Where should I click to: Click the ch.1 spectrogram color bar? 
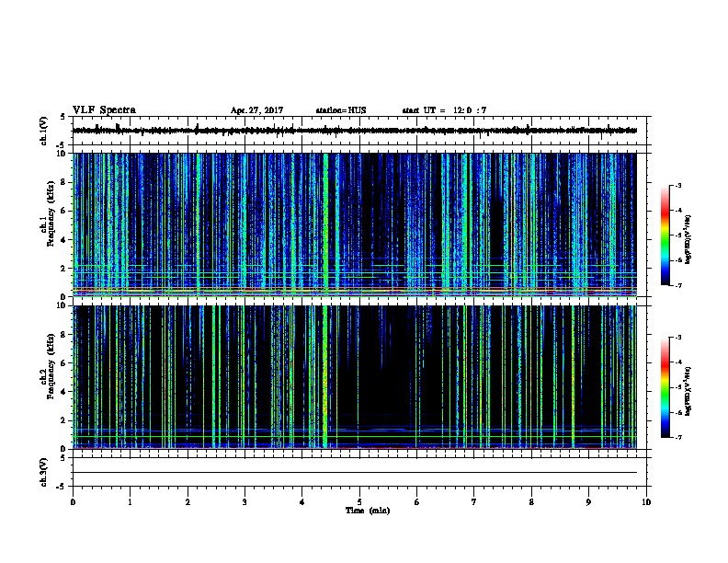pos(665,236)
